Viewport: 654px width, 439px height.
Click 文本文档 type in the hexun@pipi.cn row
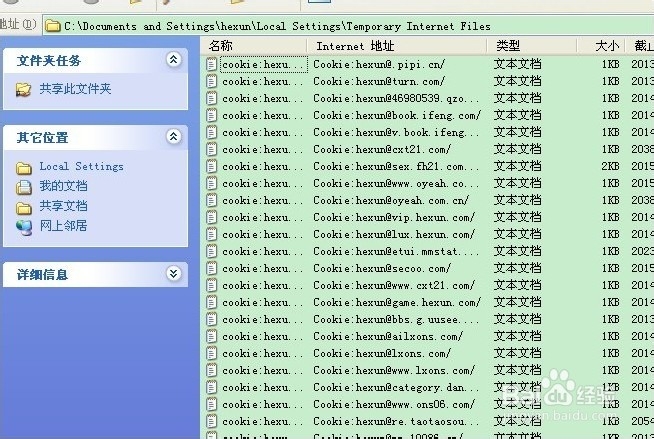pyautogui.click(x=518, y=64)
